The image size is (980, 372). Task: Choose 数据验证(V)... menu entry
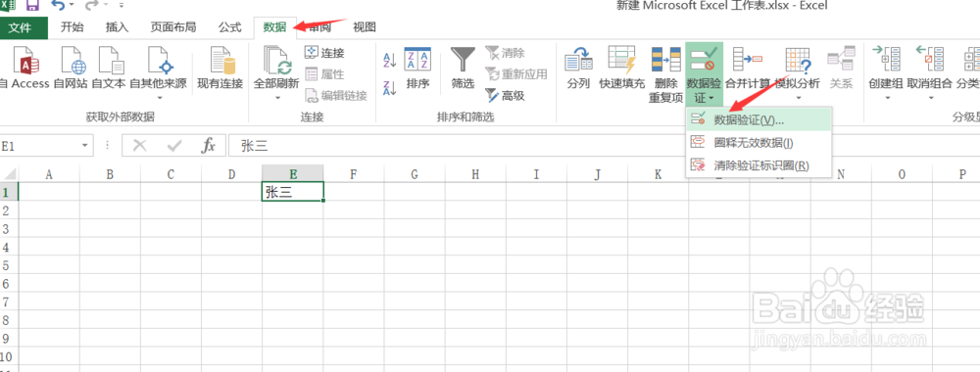coord(759,119)
